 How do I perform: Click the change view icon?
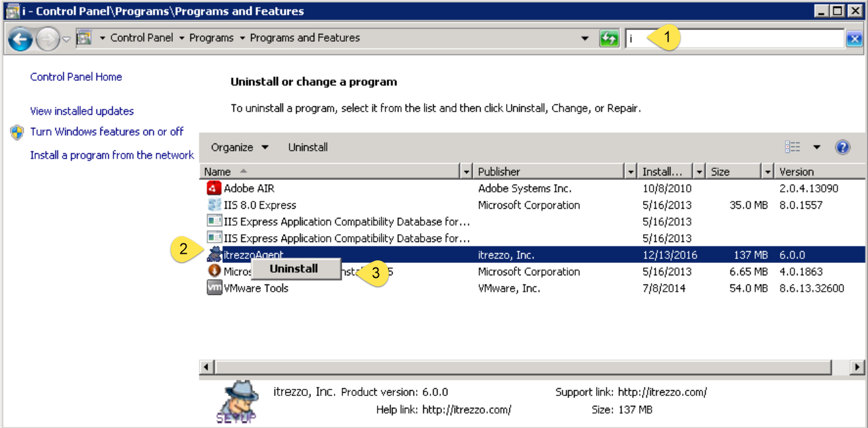click(793, 147)
